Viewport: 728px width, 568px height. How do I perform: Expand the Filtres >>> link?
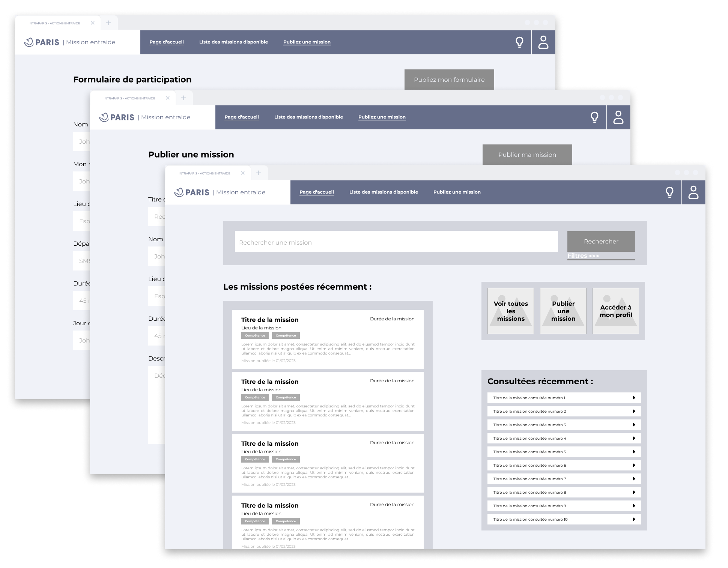point(583,256)
